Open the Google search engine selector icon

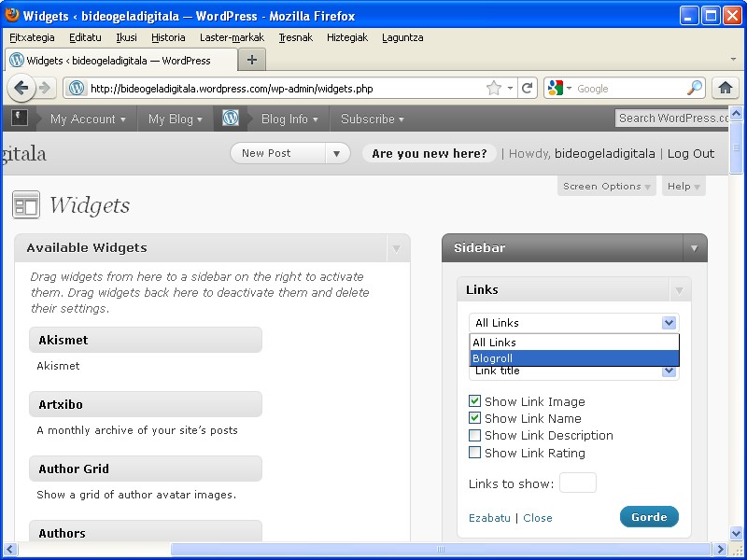559,88
